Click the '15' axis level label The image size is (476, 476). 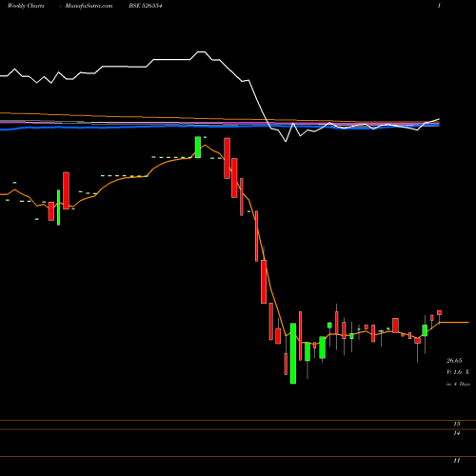tap(457, 424)
